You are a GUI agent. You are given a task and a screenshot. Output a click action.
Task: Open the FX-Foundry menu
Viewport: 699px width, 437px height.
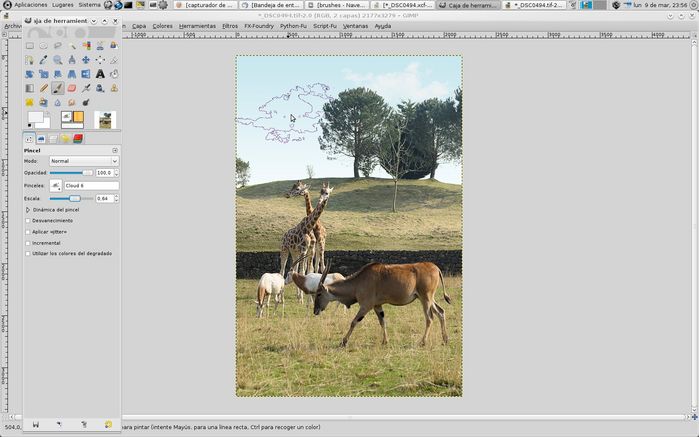[x=259, y=26]
